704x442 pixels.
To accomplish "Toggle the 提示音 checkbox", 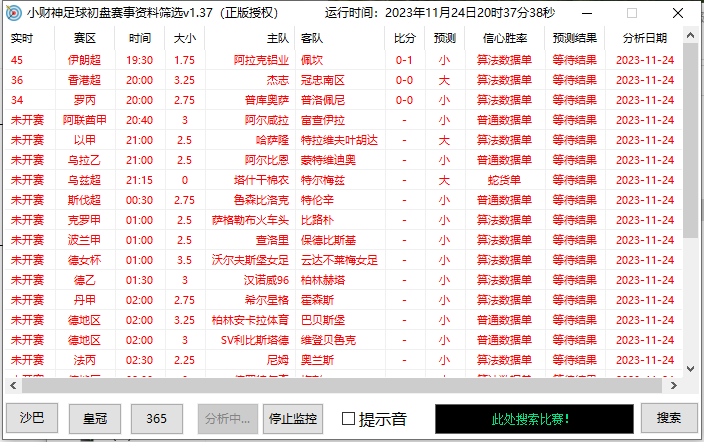I will 349,418.
